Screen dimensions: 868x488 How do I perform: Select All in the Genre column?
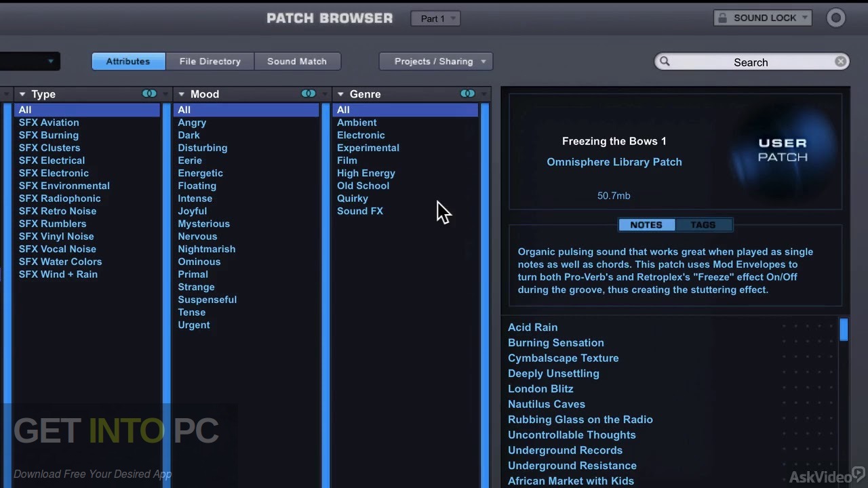pyautogui.click(x=406, y=110)
